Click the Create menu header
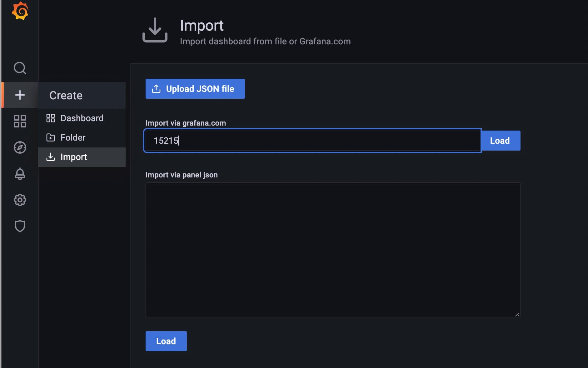Image resolution: width=588 pixels, height=368 pixels. tap(82, 95)
